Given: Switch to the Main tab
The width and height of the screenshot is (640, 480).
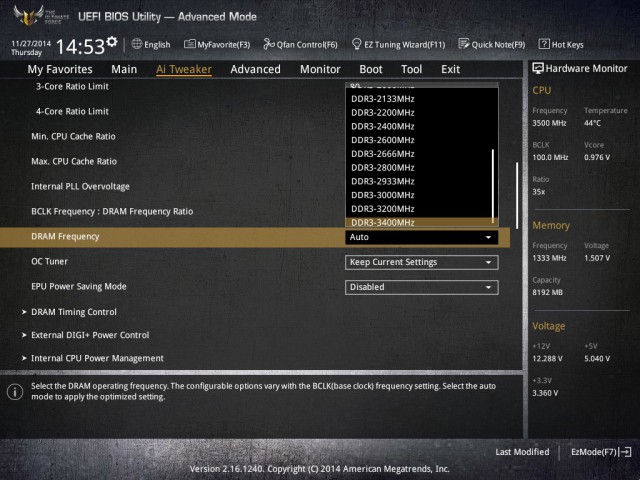Looking at the screenshot, I should (124, 69).
